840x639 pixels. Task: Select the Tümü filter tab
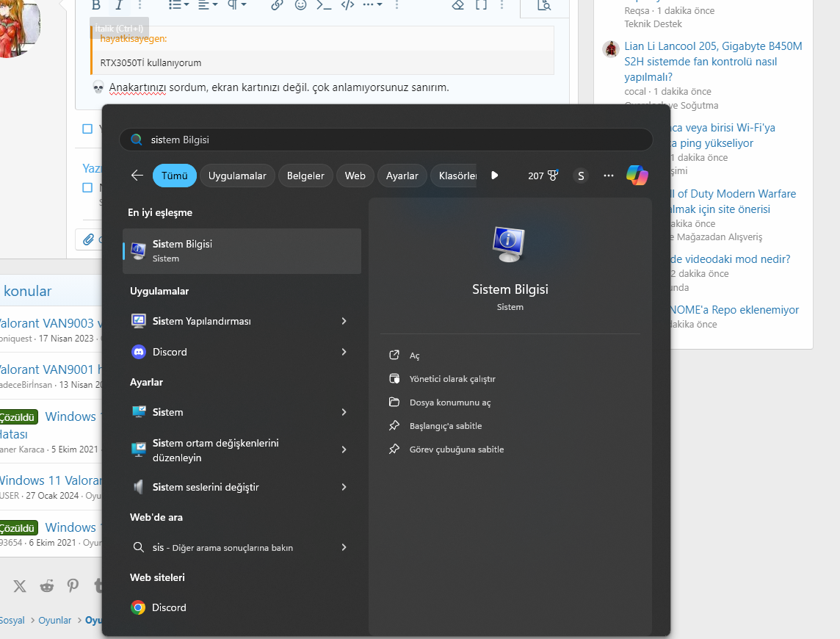point(175,176)
